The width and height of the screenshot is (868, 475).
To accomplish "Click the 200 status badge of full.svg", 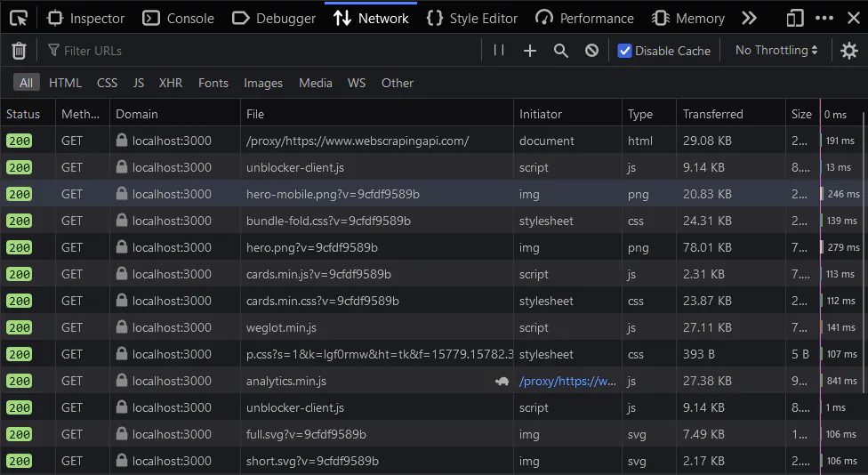I will point(20,435).
